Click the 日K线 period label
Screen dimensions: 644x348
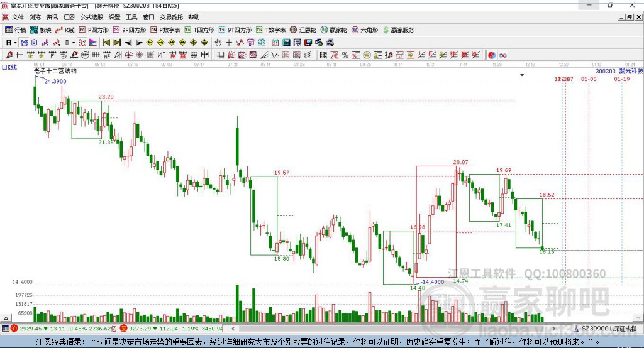point(9,68)
